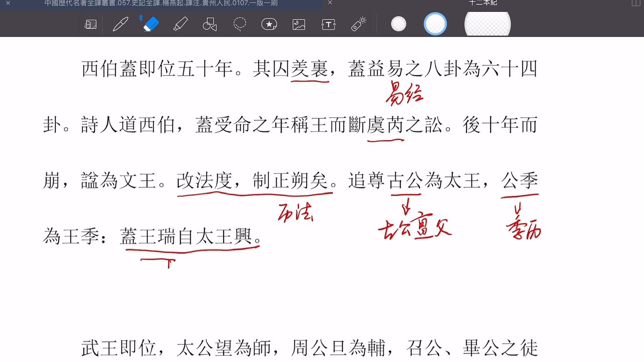Select the Eraser tool

point(150,24)
